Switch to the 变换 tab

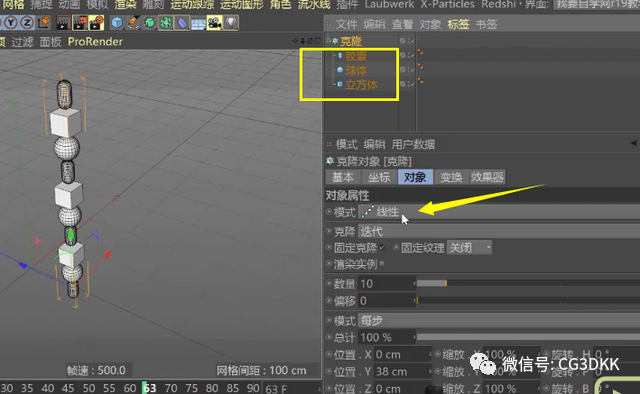(451, 177)
